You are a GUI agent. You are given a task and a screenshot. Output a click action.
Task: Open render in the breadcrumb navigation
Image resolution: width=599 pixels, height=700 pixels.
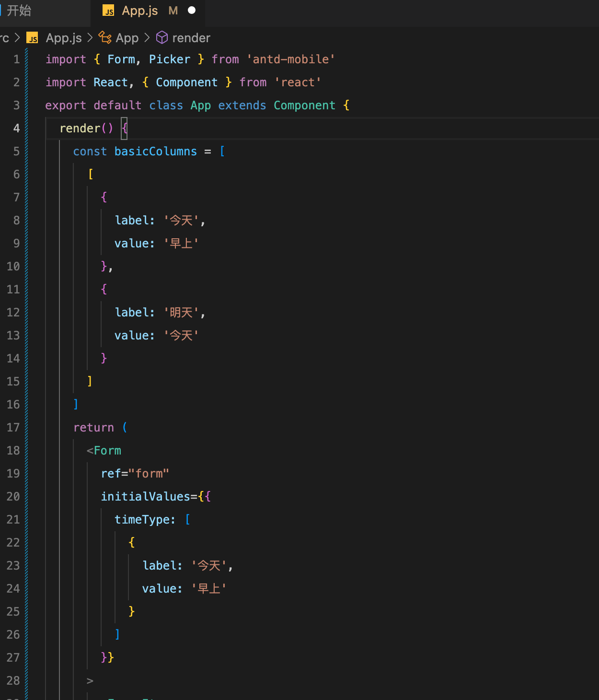pos(192,38)
